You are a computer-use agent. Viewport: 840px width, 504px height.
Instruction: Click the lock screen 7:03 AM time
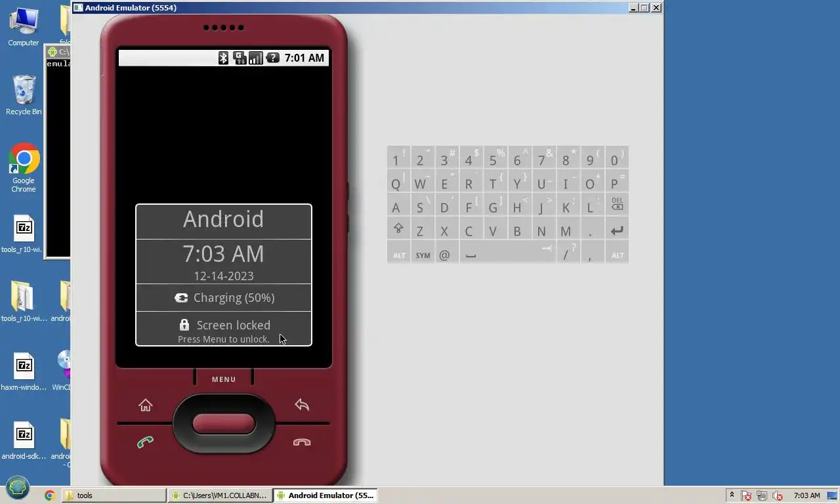pyautogui.click(x=223, y=254)
